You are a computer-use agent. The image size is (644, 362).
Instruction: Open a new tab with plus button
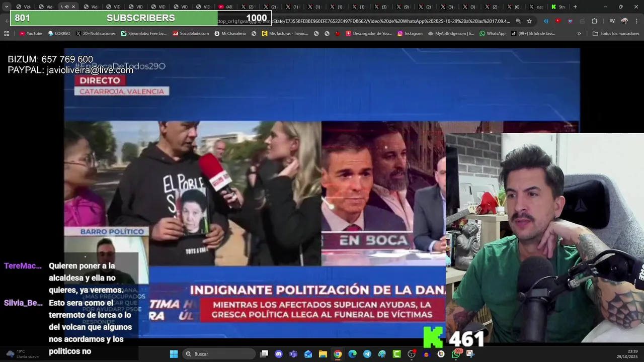(x=575, y=7)
